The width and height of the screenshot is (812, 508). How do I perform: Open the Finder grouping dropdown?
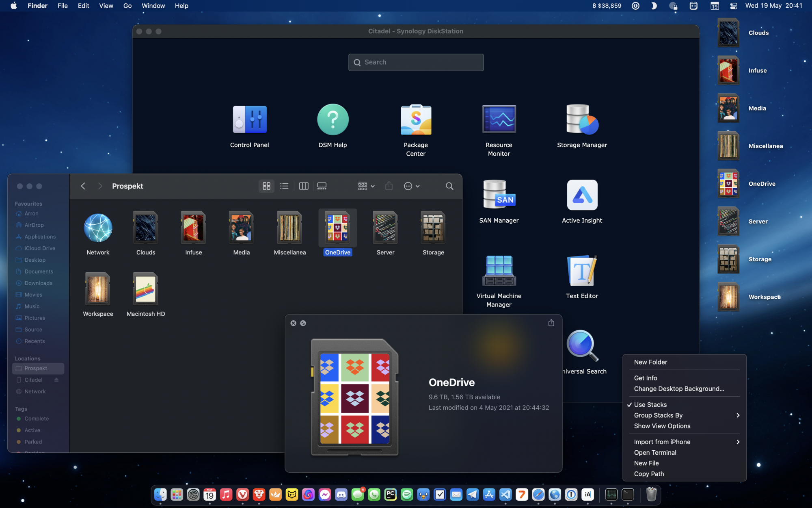pos(366,186)
